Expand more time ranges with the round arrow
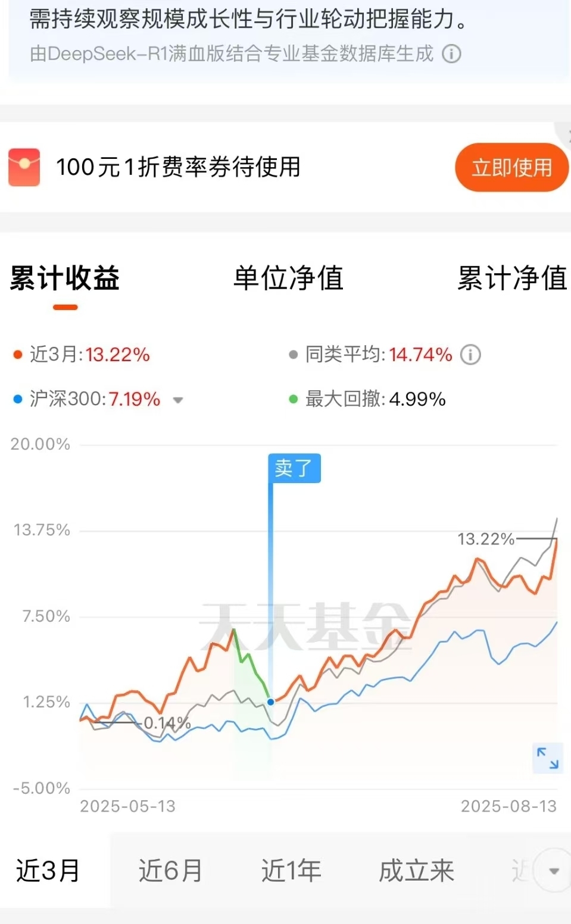 click(554, 871)
